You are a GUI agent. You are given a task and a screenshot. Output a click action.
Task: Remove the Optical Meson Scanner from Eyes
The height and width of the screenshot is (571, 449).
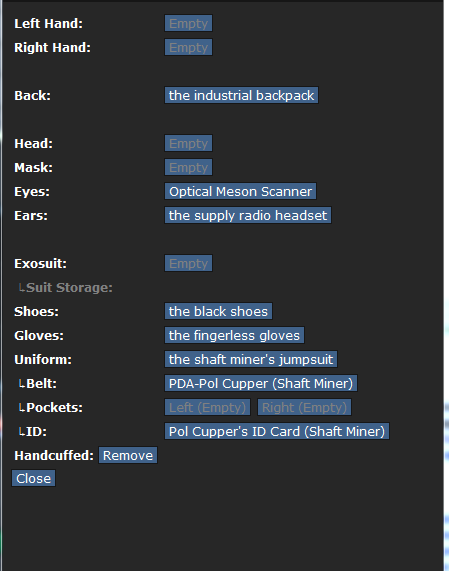[240, 192]
